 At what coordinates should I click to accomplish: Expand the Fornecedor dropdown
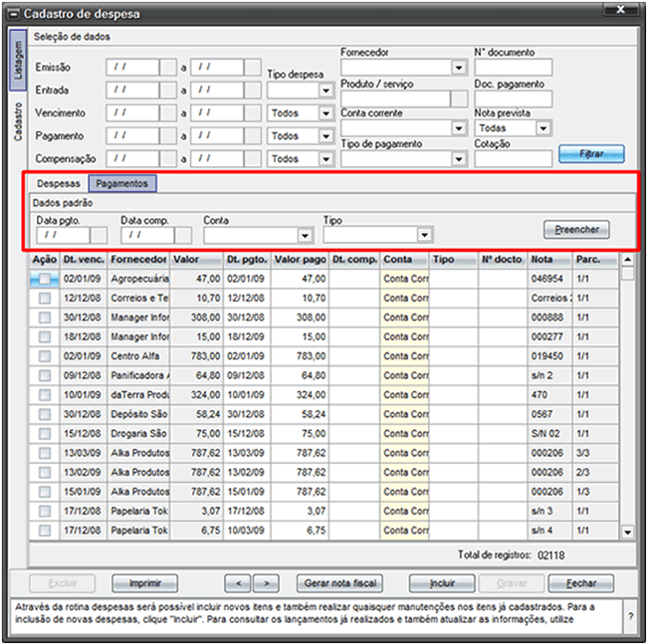pos(459,68)
